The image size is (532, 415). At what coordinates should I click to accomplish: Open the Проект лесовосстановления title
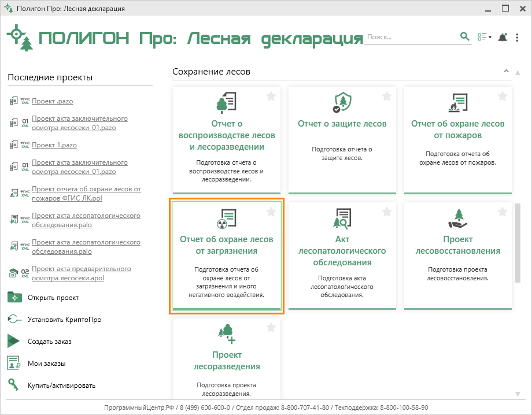458,245
